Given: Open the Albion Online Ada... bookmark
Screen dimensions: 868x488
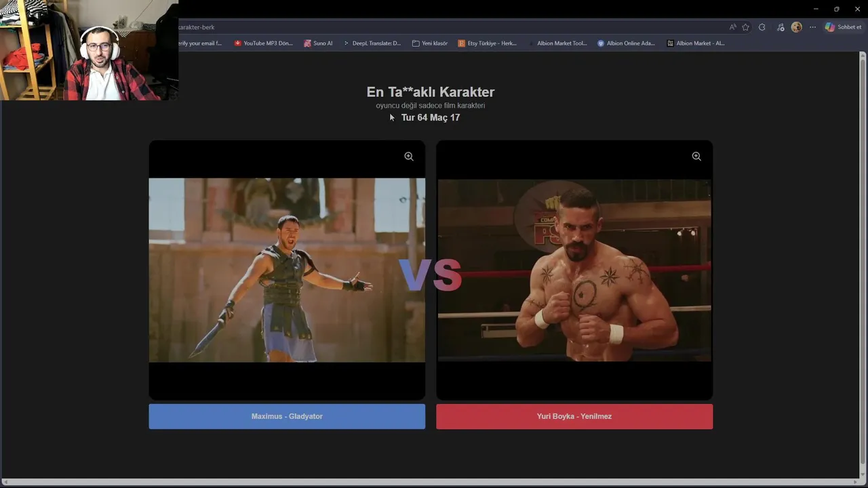Looking at the screenshot, I should pyautogui.click(x=626, y=43).
